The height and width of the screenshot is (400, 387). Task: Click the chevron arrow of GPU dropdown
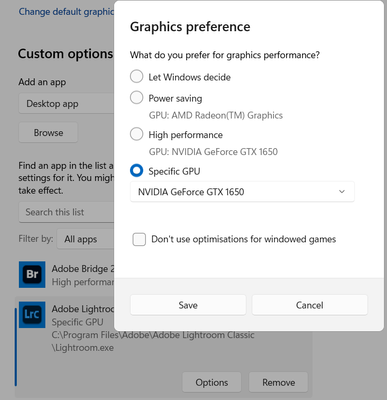(342, 192)
